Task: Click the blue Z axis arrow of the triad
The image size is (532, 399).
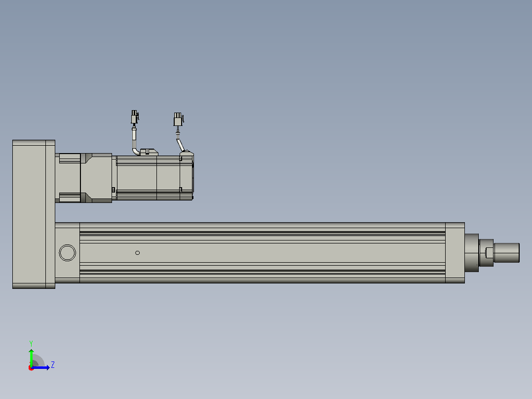Action: [x=41, y=367]
